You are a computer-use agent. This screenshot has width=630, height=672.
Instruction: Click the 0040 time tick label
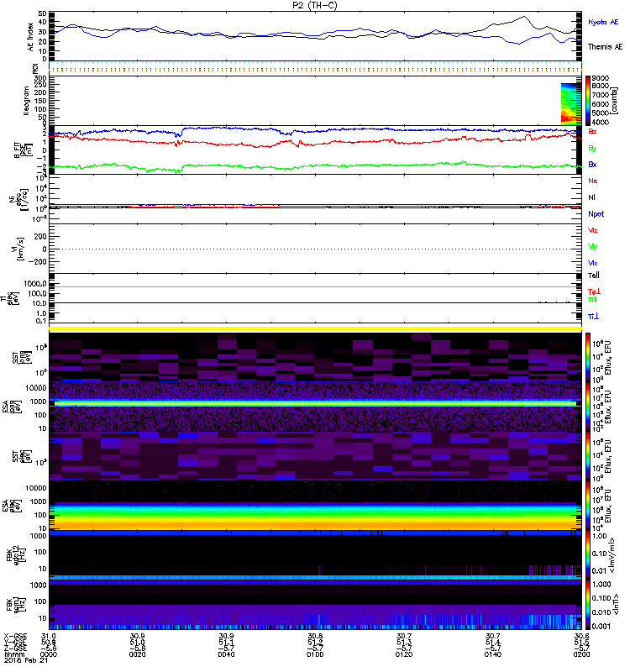tap(226, 654)
